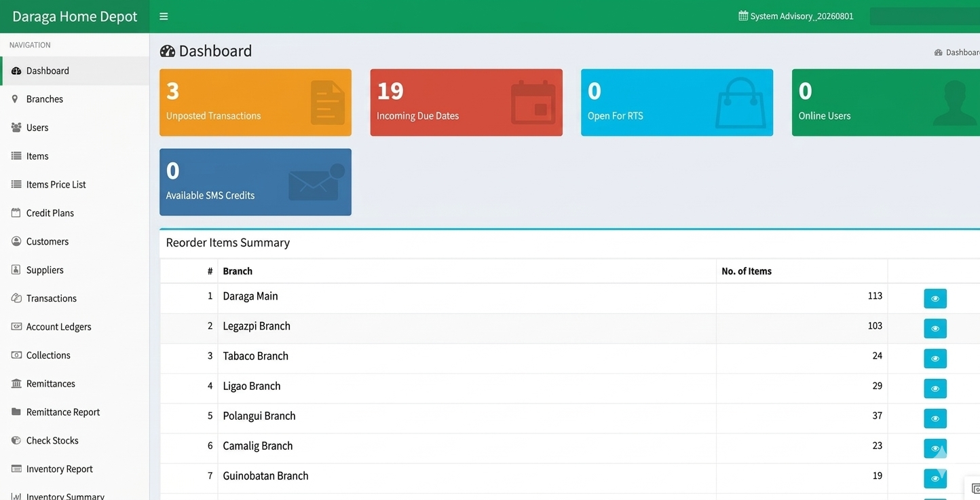
Task: Click the Users group icon in sidebar
Action: click(x=16, y=128)
